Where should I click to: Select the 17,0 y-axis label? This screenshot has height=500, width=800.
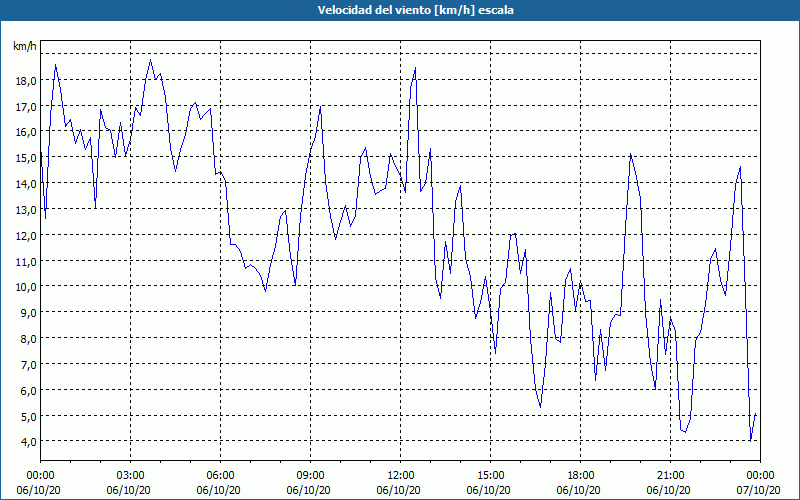click(28, 107)
